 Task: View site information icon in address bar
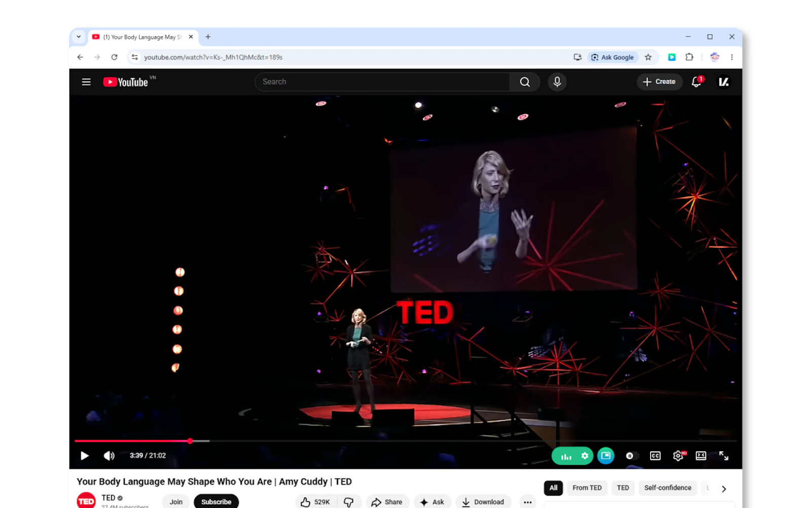tap(134, 57)
